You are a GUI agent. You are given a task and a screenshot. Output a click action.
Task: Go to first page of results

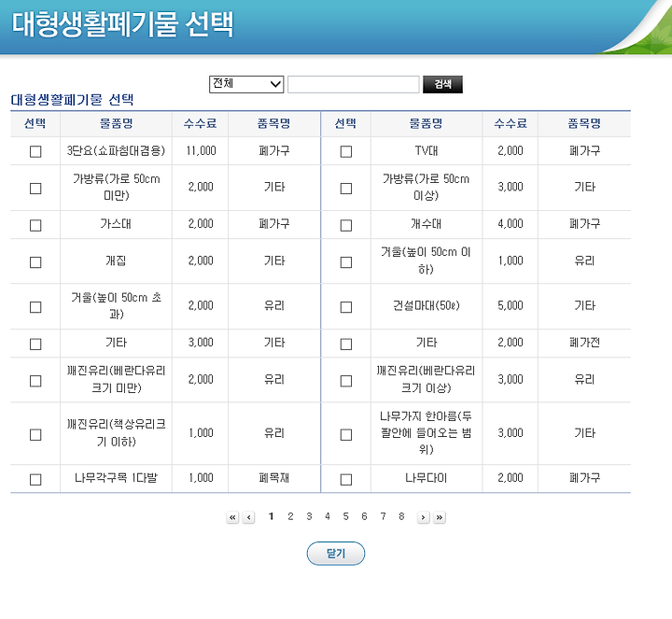tap(232, 517)
